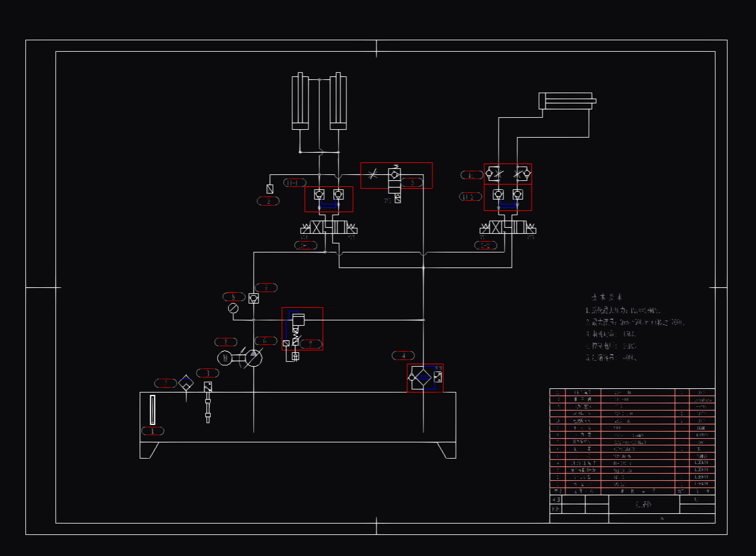Expand the callout bubble near the pump
The width and height of the screenshot is (756, 556).
[x=265, y=341]
